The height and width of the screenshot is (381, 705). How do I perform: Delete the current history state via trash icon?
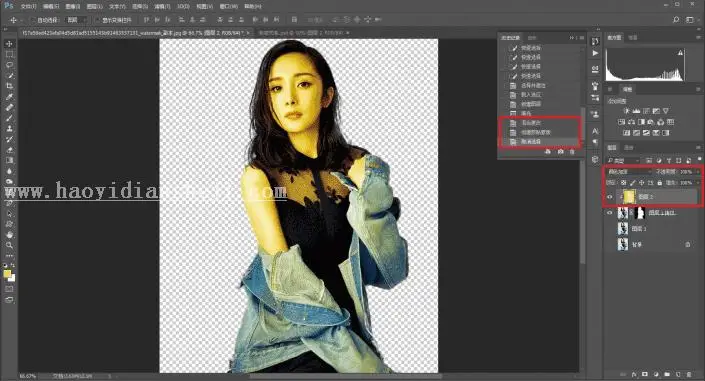pyautogui.click(x=572, y=152)
